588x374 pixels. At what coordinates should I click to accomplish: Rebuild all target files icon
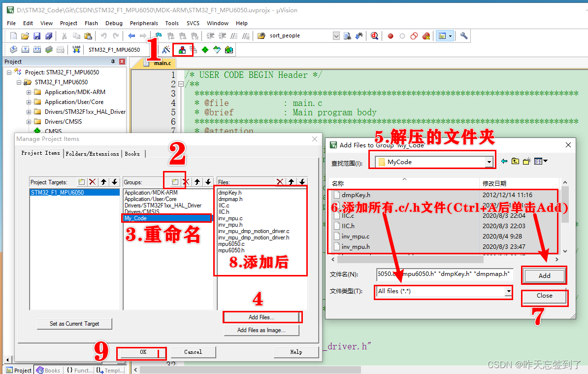pyautogui.click(x=37, y=49)
